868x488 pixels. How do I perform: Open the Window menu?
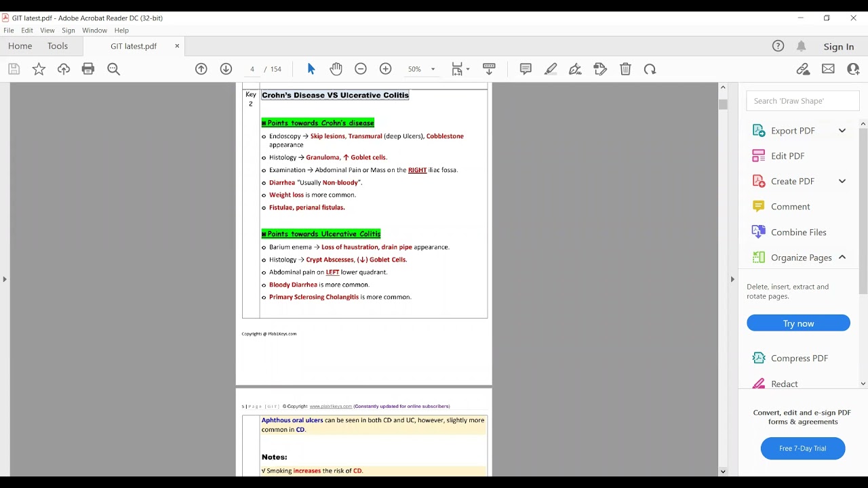(x=94, y=30)
